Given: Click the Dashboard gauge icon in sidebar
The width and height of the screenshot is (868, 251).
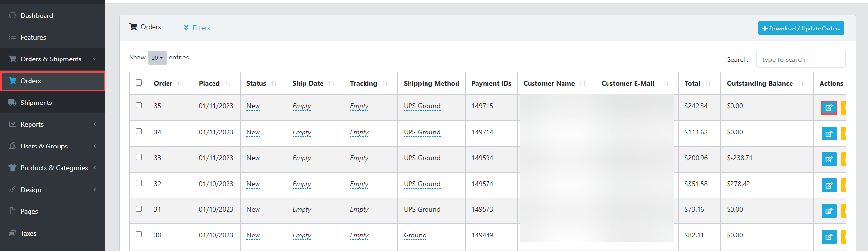Looking at the screenshot, I should click(x=13, y=15).
